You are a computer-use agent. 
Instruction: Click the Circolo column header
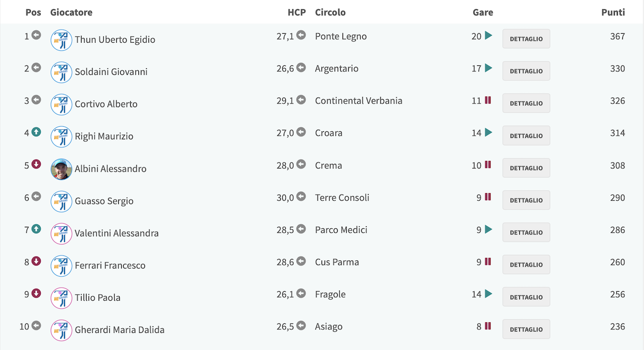click(331, 12)
